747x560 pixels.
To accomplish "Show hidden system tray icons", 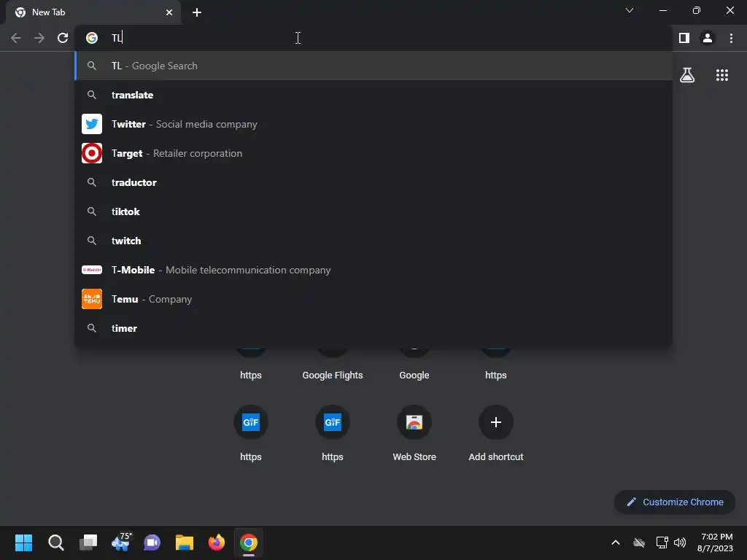I will pyautogui.click(x=616, y=542).
